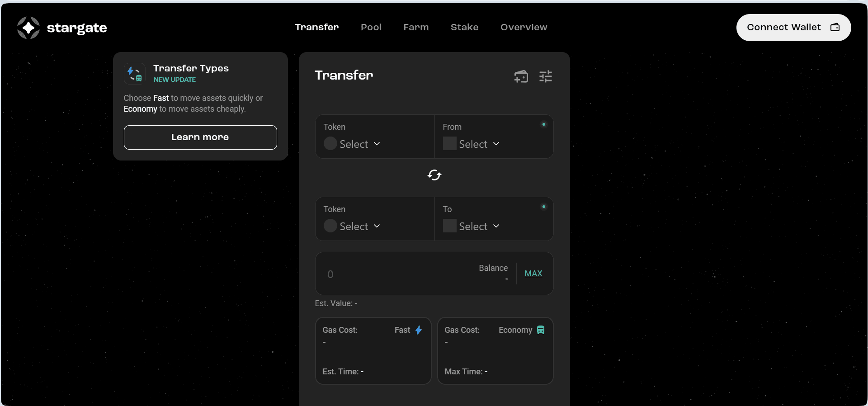Switch to the Pool tab
868x406 pixels.
371,27
